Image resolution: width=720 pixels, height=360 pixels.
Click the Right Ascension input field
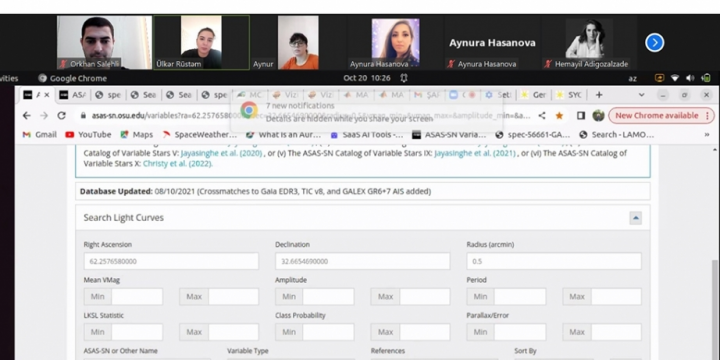click(x=171, y=261)
